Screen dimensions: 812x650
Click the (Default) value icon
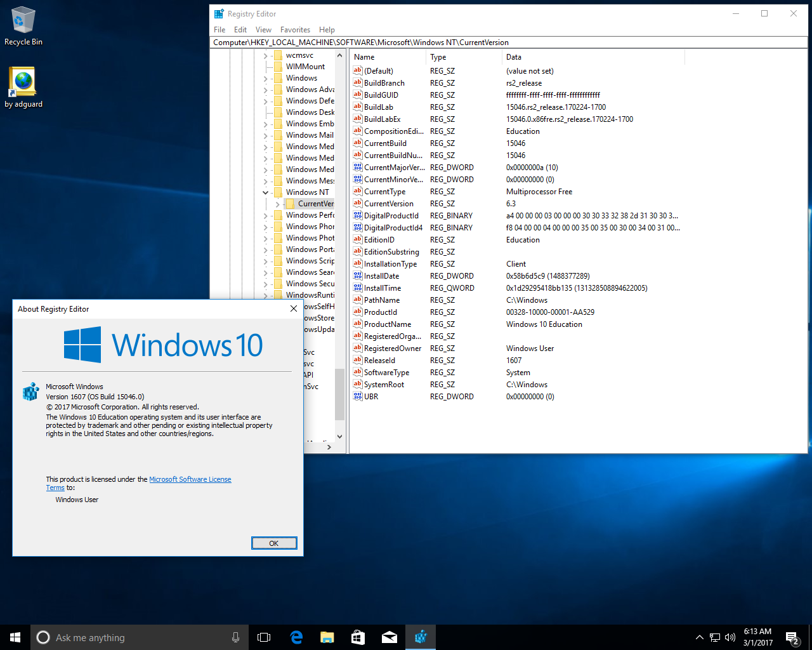[358, 70]
